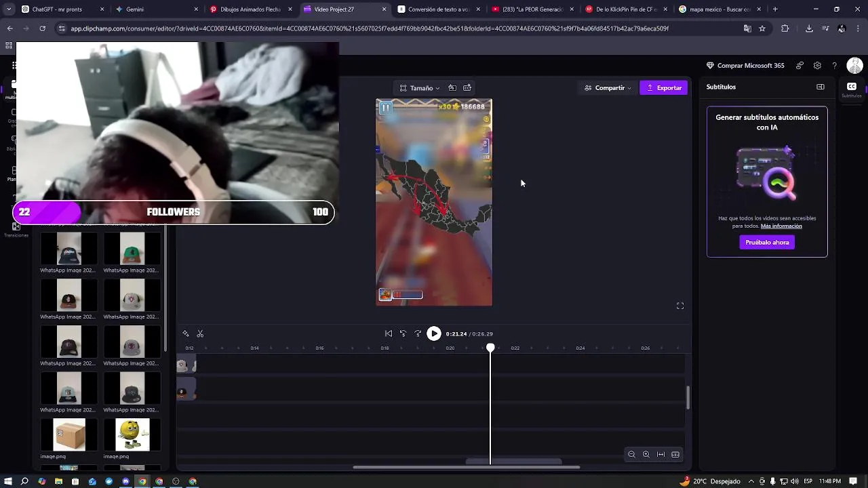Skip forward five seconds
Screen dimensions: 868x488
pos(418,333)
